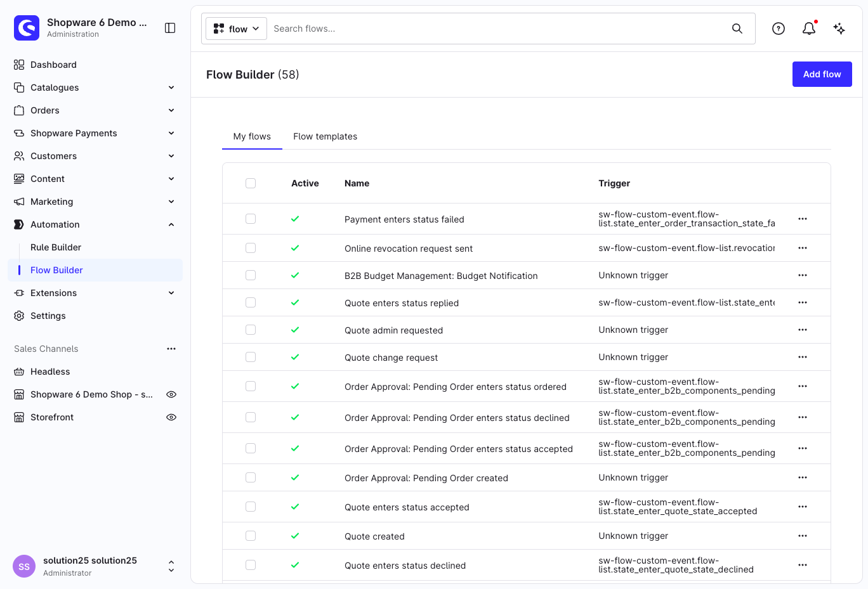Open actions menu for Payment enters status failed

click(x=803, y=219)
